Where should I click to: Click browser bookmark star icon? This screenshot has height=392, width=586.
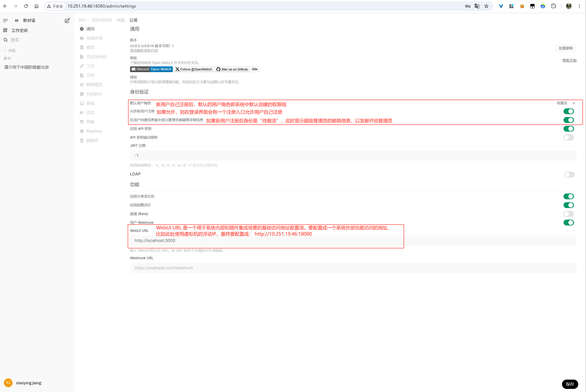[486, 6]
